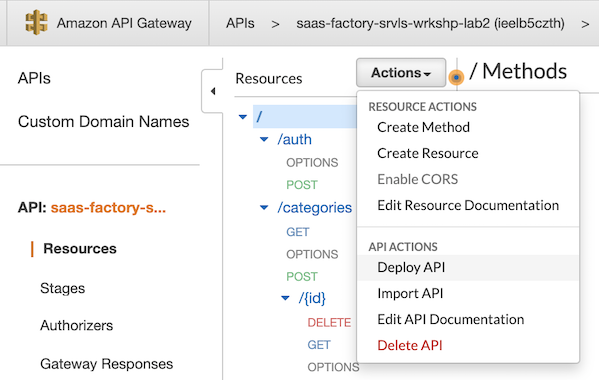Click the / Methods page title

point(518,71)
